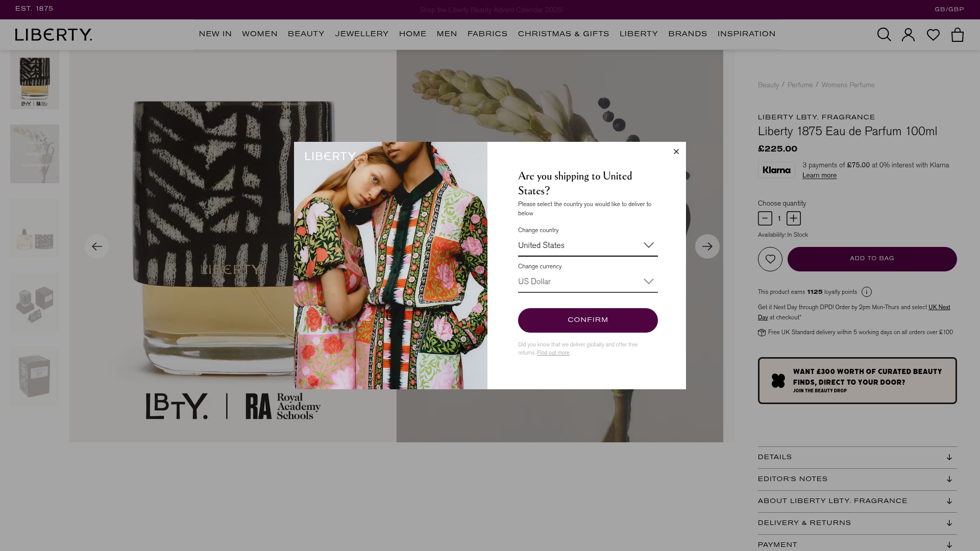
Task: Click the Liberty logo in header
Action: coord(54,35)
